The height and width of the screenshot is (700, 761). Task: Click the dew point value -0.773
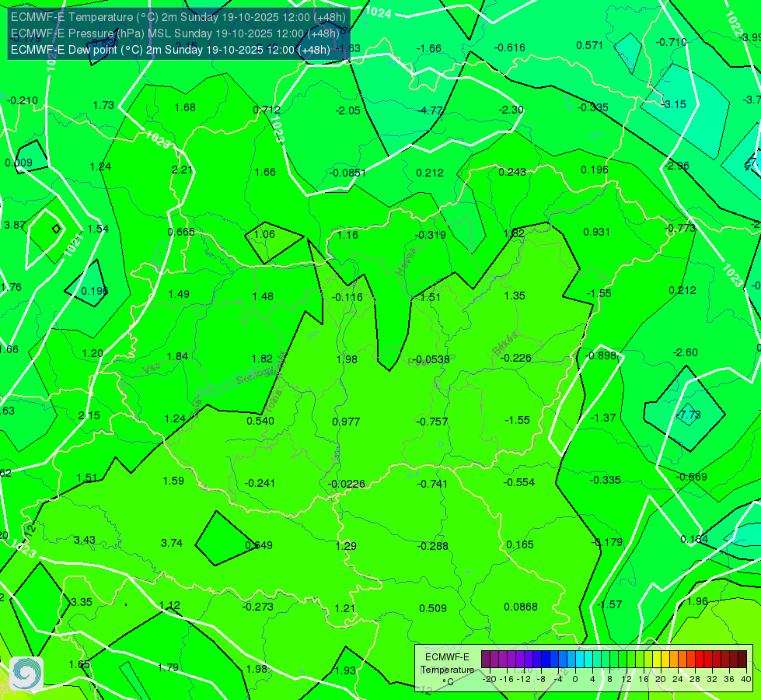(679, 228)
